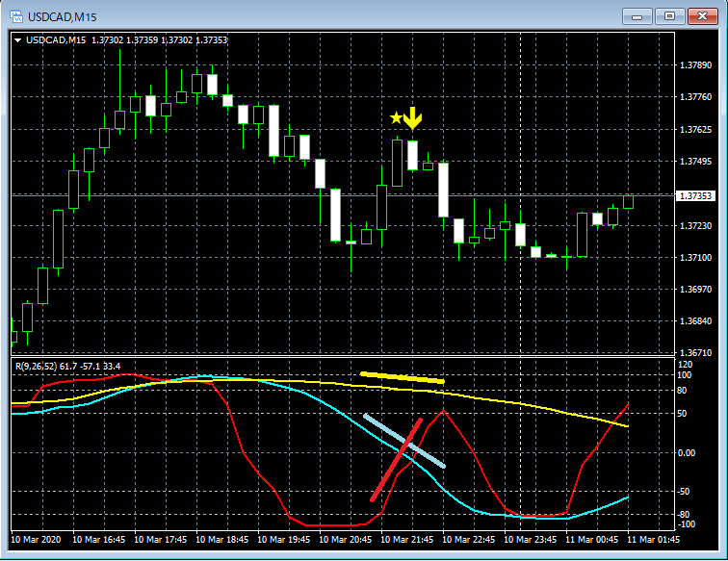Minimize the USDCAD,M15 chart window
Image resolution: width=728 pixels, height=561 pixels.
pyautogui.click(x=637, y=16)
